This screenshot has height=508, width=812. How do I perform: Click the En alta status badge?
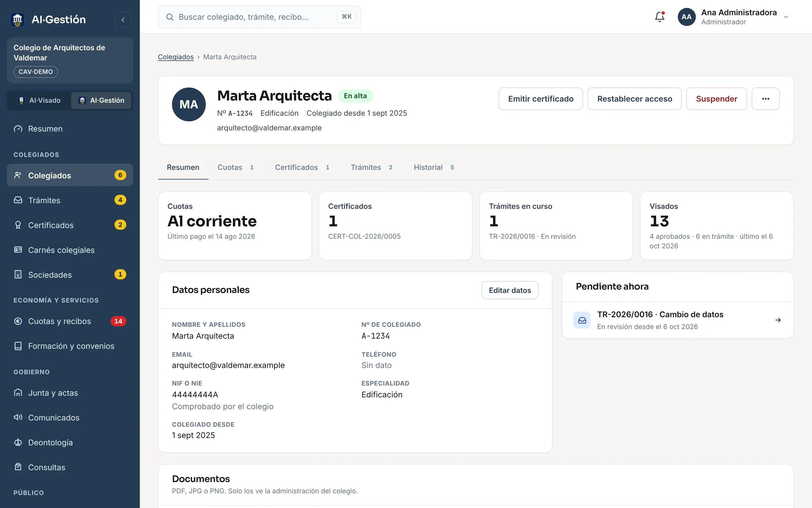355,96
